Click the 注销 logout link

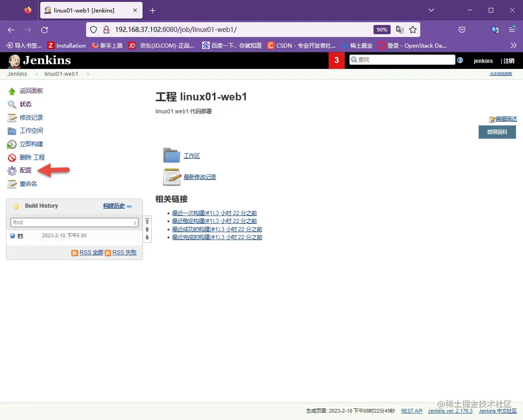click(509, 61)
